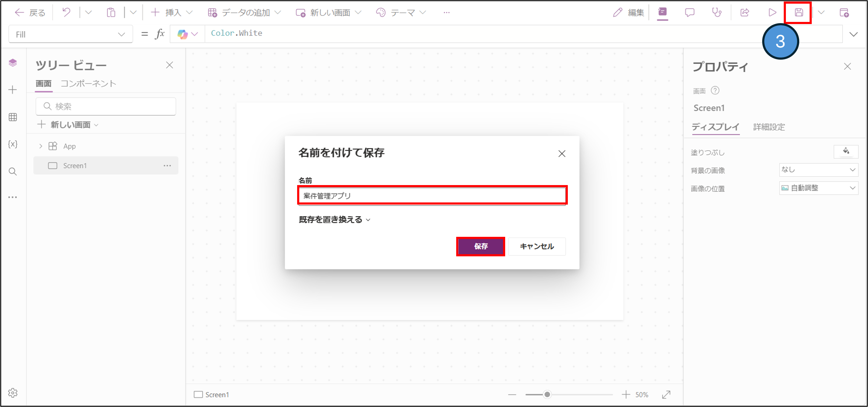This screenshot has height=407, width=868.
Task: Switch to the コンポーネント tab
Action: [x=88, y=84]
